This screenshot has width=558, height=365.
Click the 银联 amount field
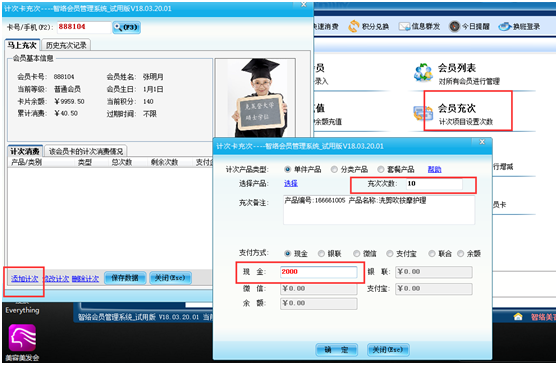coord(434,272)
